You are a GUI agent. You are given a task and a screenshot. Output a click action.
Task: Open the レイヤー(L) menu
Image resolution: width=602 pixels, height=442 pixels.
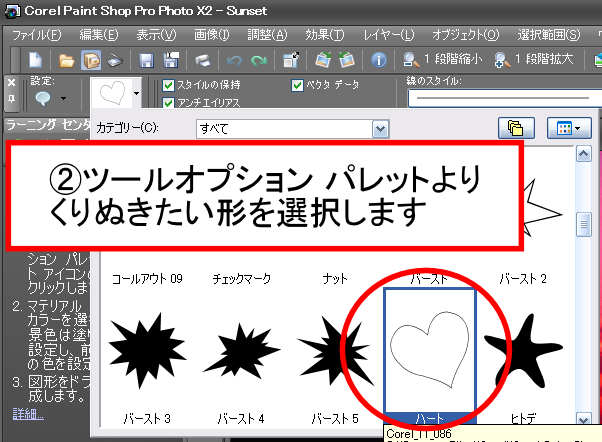[x=389, y=35]
